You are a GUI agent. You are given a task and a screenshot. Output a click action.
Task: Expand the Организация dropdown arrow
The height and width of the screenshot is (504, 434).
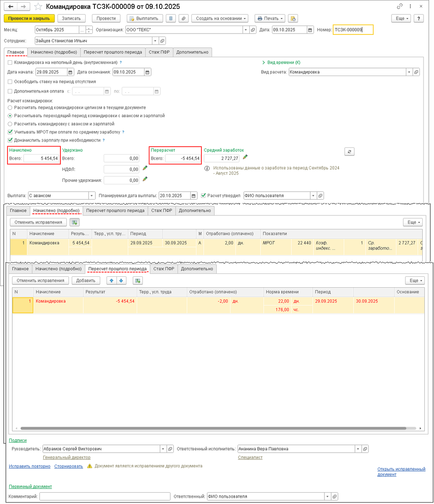(x=246, y=30)
